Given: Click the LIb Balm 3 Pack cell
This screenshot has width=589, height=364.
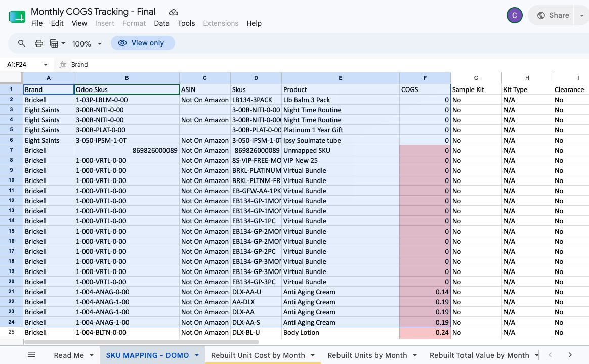Looking at the screenshot, I should (341, 100).
